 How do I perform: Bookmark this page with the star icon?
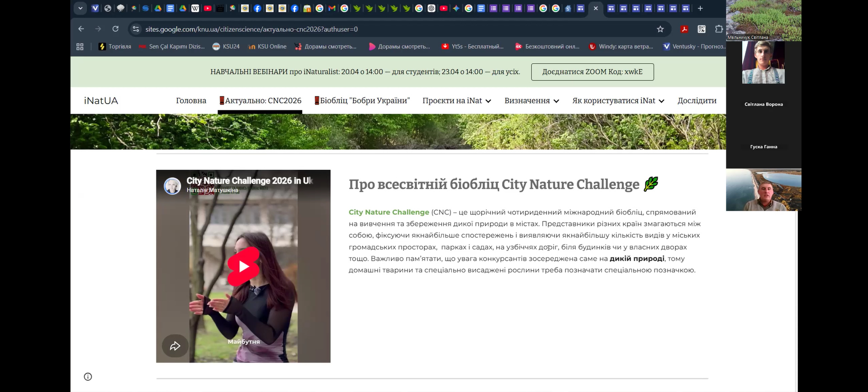point(660,29)
